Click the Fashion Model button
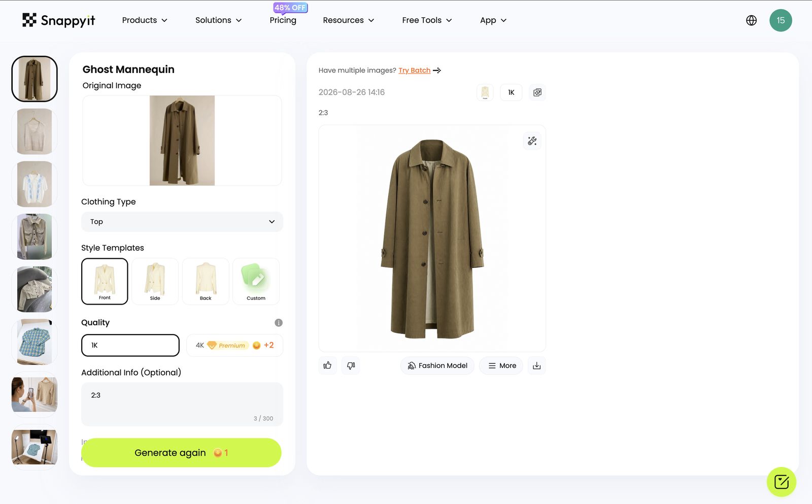This screenshot has width=812, height=504. point(437,365)
